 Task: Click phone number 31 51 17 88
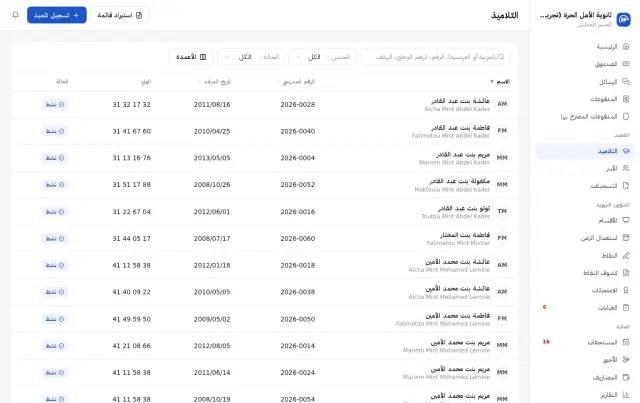[x=131, y=185]
